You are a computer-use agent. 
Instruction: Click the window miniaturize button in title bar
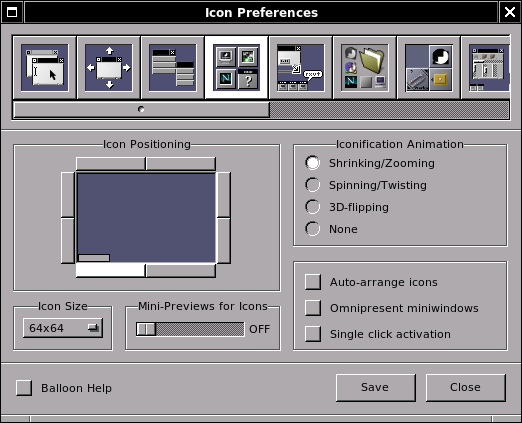pyautogui.click(x=12, y=12)
